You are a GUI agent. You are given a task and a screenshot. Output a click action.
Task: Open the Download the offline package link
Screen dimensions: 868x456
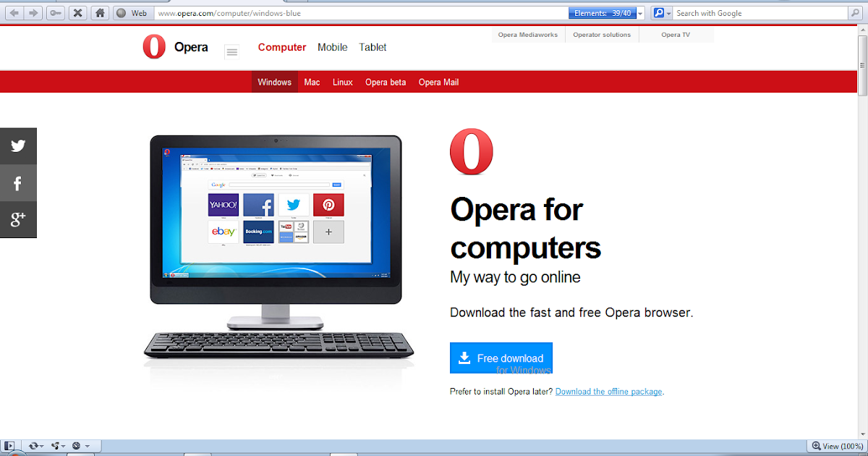(x=608, y=392)
